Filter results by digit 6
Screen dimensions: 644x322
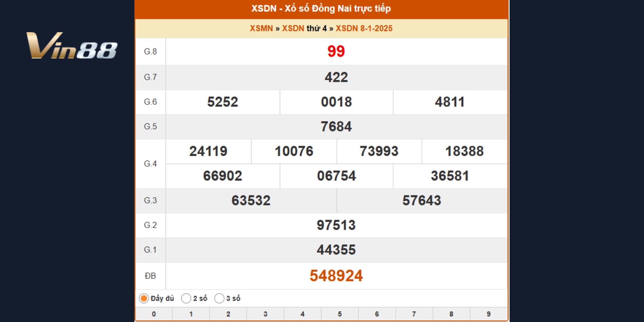point(377,314)
